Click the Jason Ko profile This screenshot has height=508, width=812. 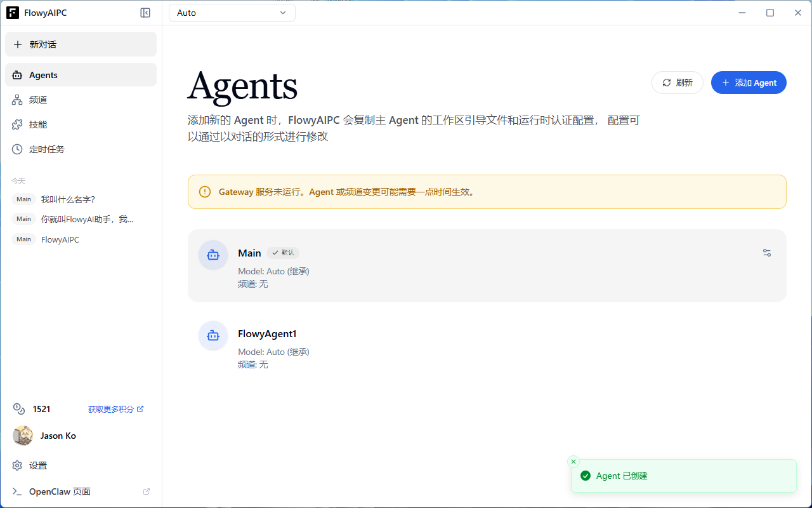click(x=57, y=436)
